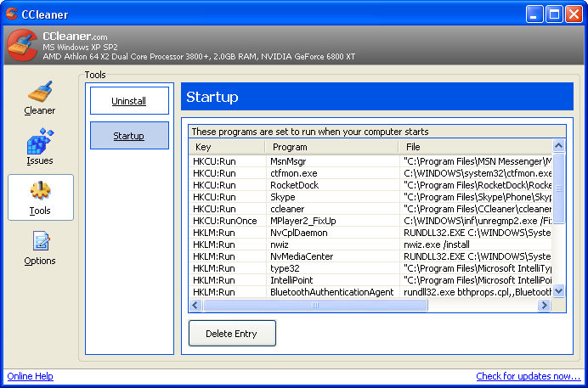
Task: Click the Delete Entry button
Action: [232, 334]
